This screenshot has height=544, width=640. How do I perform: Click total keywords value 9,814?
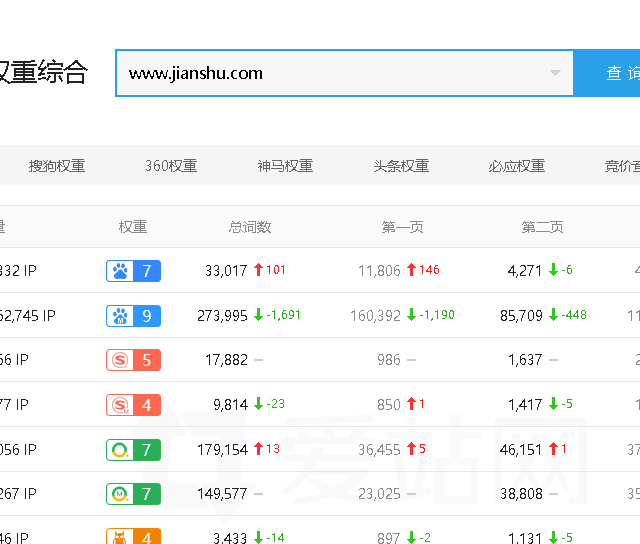click(x=230, y=405)
